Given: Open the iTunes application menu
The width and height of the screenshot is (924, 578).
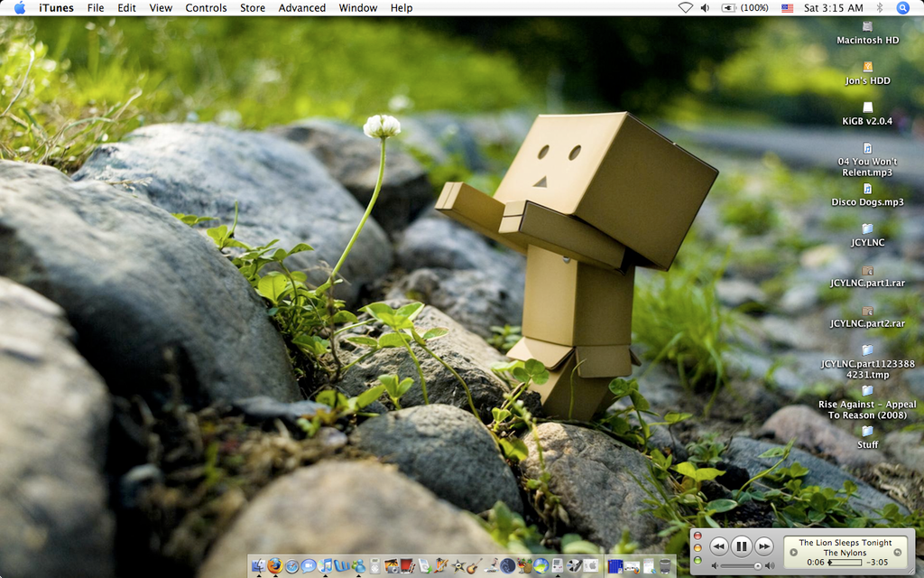Looking at the screenshot, I should 56,7.
